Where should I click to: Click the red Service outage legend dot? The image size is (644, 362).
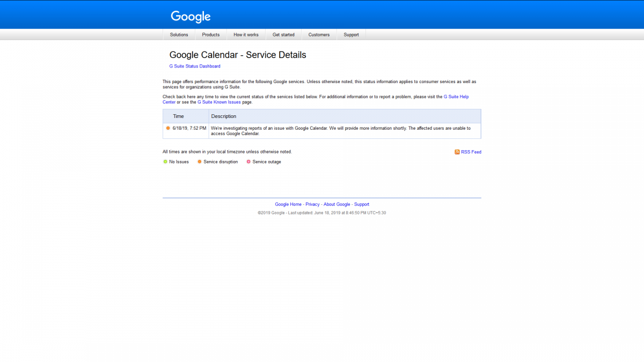coord(248,161)
